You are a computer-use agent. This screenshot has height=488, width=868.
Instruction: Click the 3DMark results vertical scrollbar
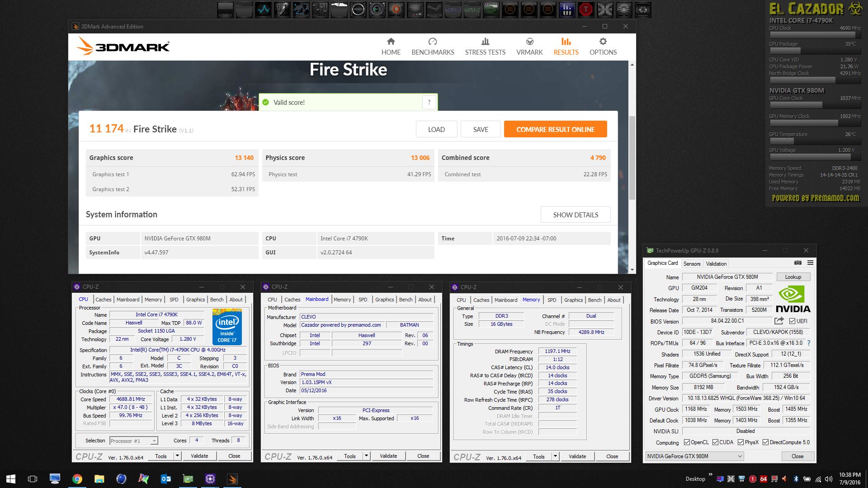pos(632,158)
